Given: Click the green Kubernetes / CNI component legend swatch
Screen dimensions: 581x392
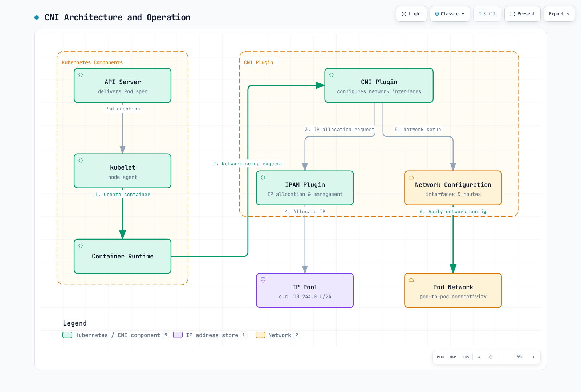Looking at the screenshot, I should (x=67, y=335).
